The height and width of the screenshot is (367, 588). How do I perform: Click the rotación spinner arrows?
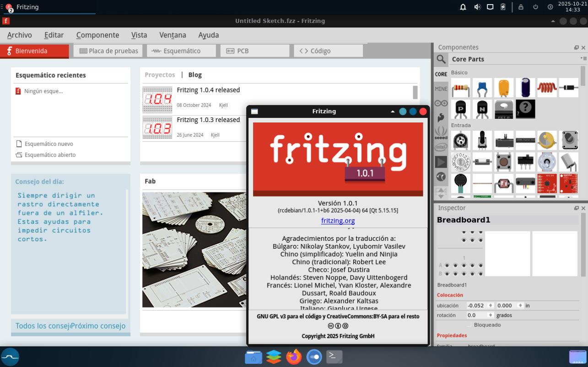click(491, 315)
